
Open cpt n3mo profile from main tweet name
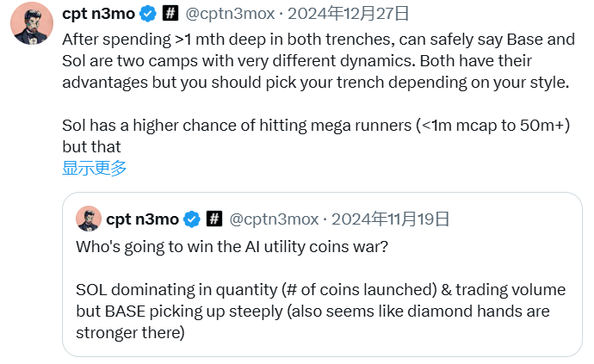pyautogui.click(x=98, y=14)
